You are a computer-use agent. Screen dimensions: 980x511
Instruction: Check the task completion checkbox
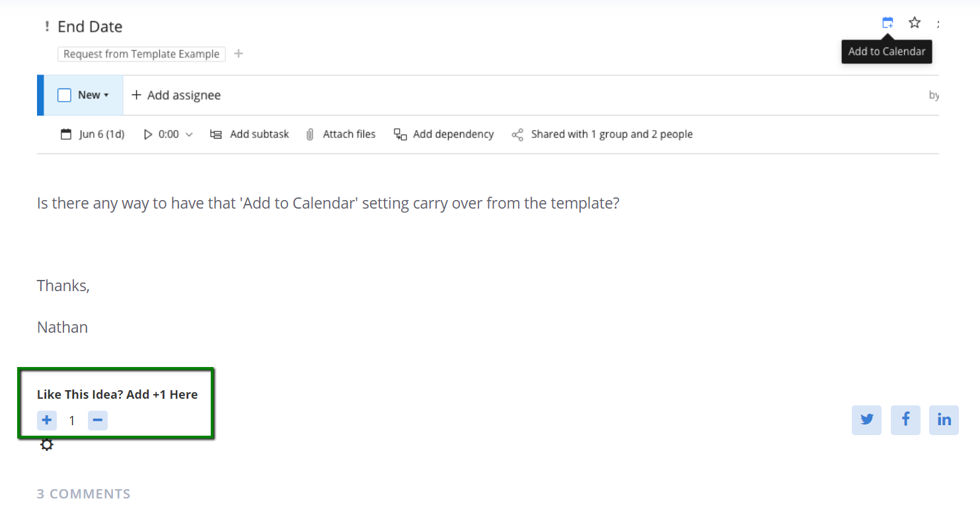tap(64, 95)
